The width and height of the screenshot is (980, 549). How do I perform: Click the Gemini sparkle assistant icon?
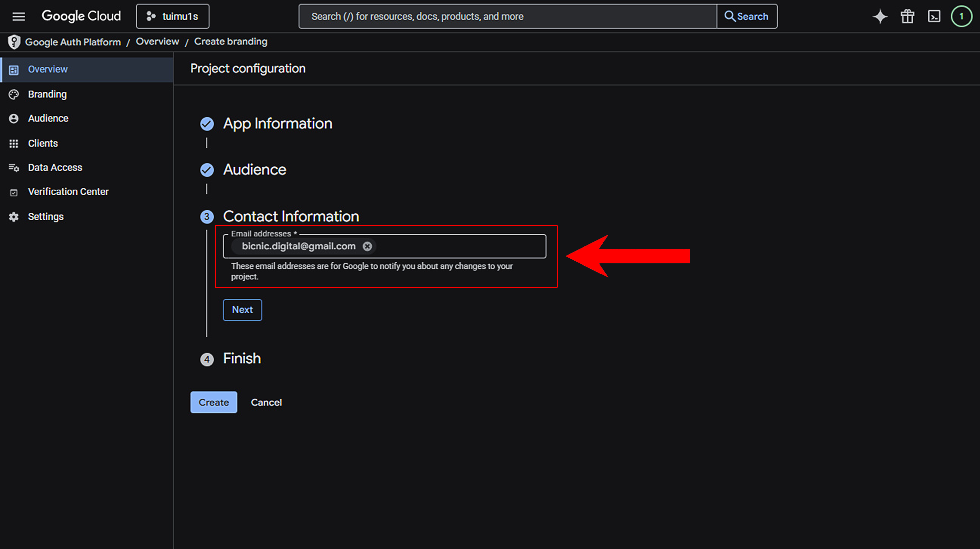click(880, 16)
